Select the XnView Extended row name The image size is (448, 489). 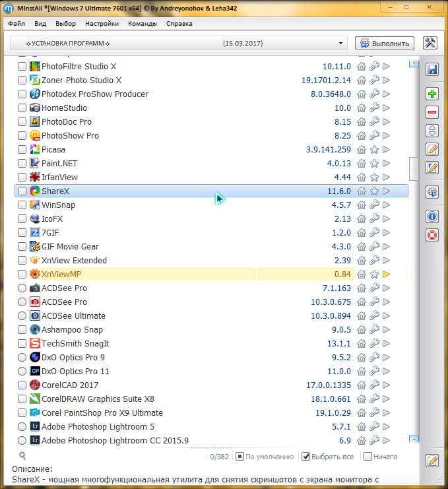pyautogui.click(x=74, y=260)
